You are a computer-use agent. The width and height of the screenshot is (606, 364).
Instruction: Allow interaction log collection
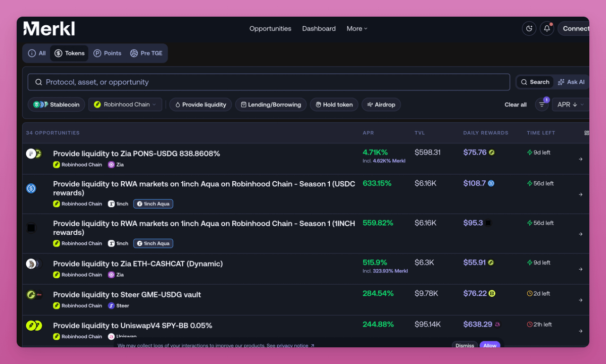pos(490,345)
